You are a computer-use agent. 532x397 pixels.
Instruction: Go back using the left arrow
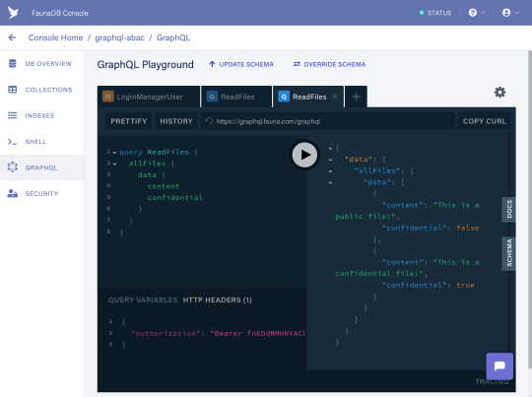(12, 37)
